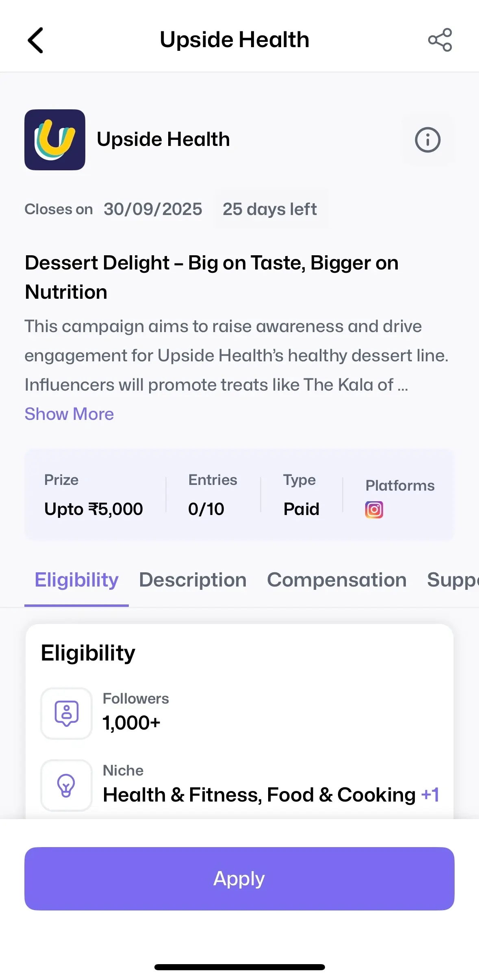This screenshot has height=980, width=479.
Task: Tap the Prize Upto ₹5,000 value
Action: point(93,509)
